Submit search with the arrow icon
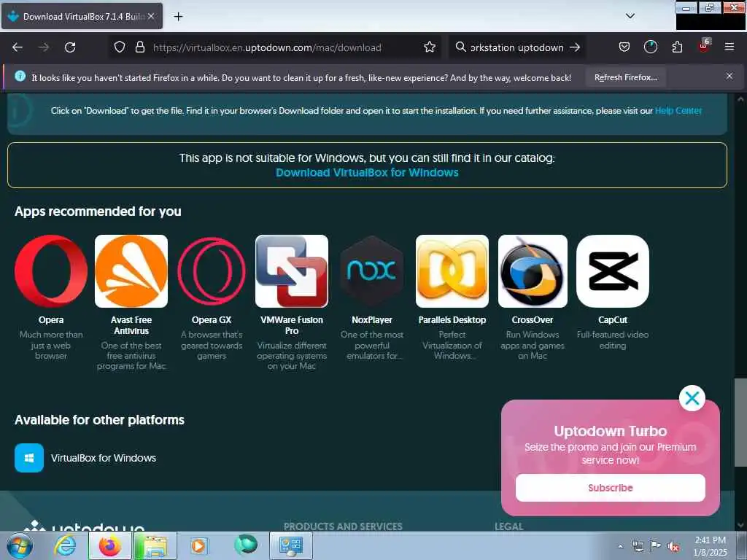Screen dimensions: 747x560 [x=575, y=47]
